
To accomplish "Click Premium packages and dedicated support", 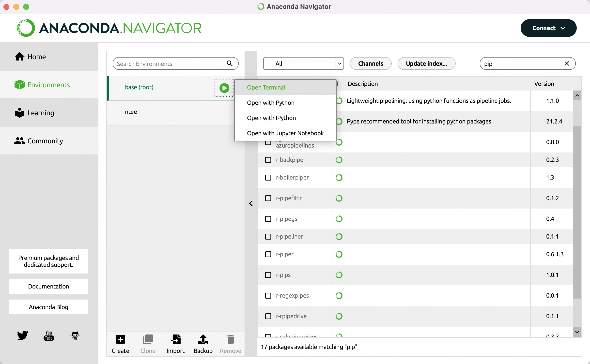I will click(x=49, y=261).
